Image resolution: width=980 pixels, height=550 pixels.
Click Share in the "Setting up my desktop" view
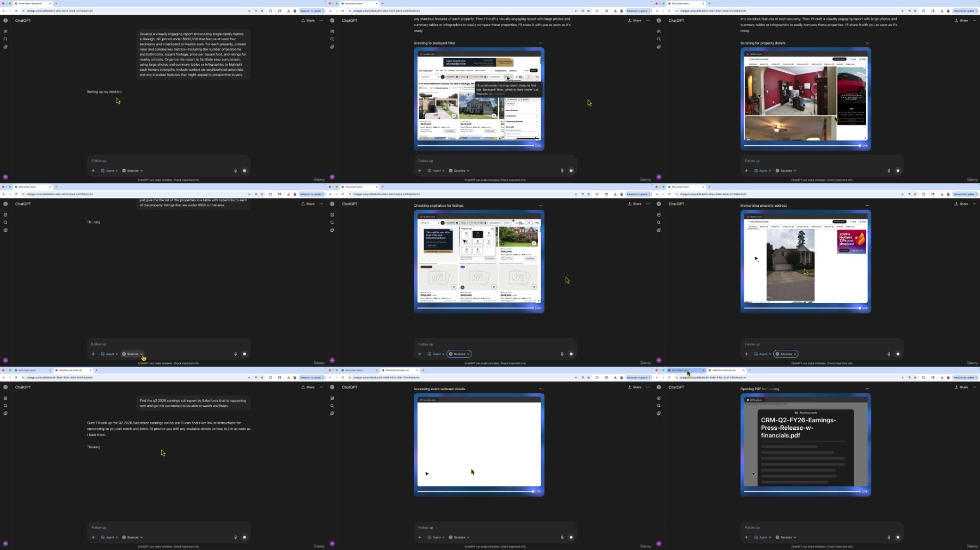point(308,21)
